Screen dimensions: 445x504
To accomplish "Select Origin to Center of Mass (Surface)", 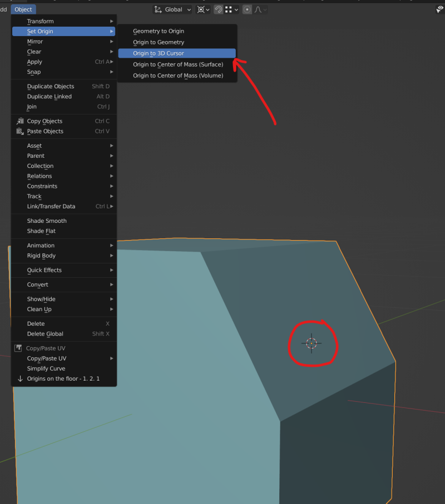I will 177,64.
